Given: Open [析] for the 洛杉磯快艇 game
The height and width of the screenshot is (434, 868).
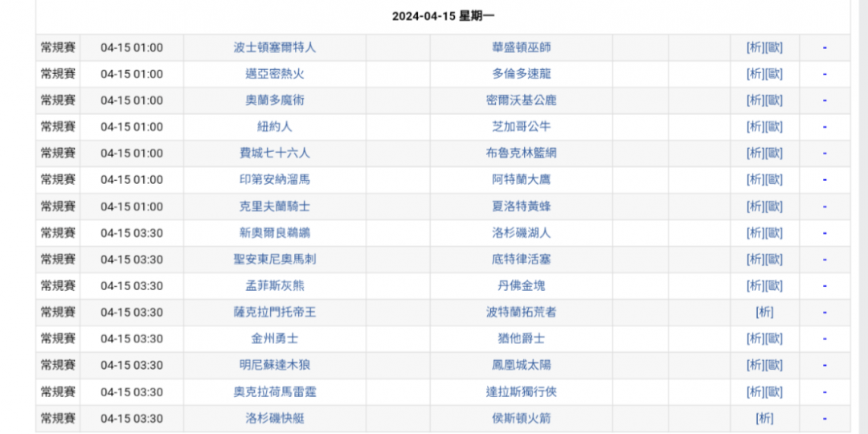Looking at the screenshot, I should coord(764,419).
